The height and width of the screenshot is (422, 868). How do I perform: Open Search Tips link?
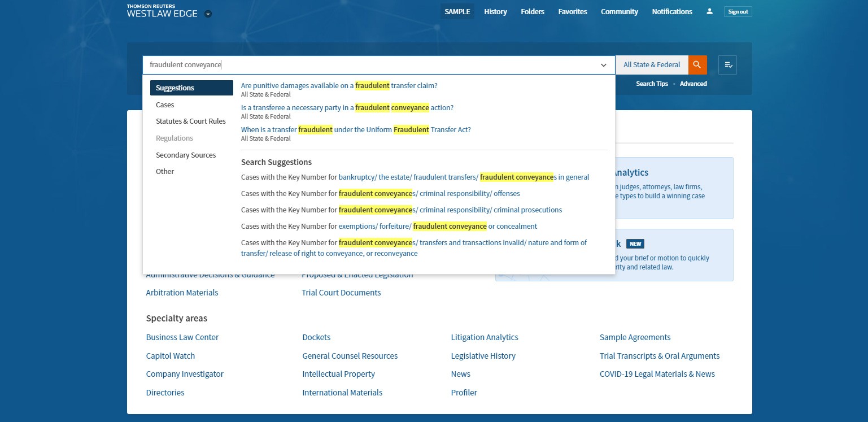coord(652,84)
